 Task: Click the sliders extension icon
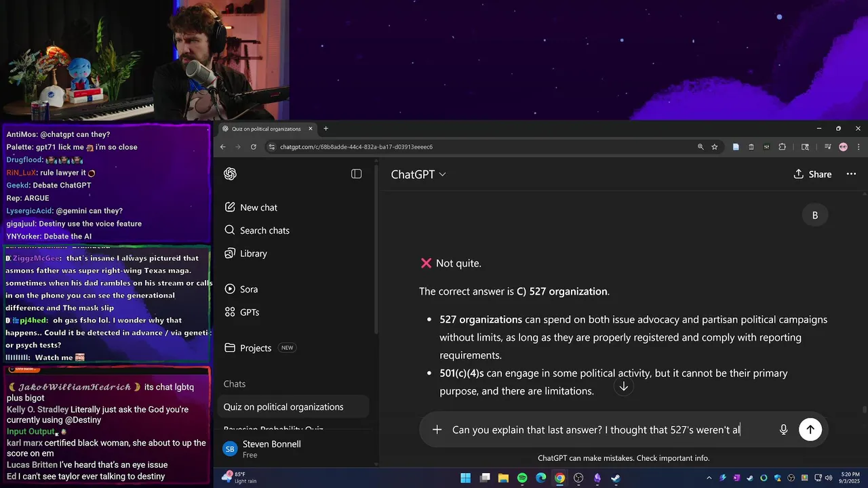pyautogui.click(x=766, y=146)
